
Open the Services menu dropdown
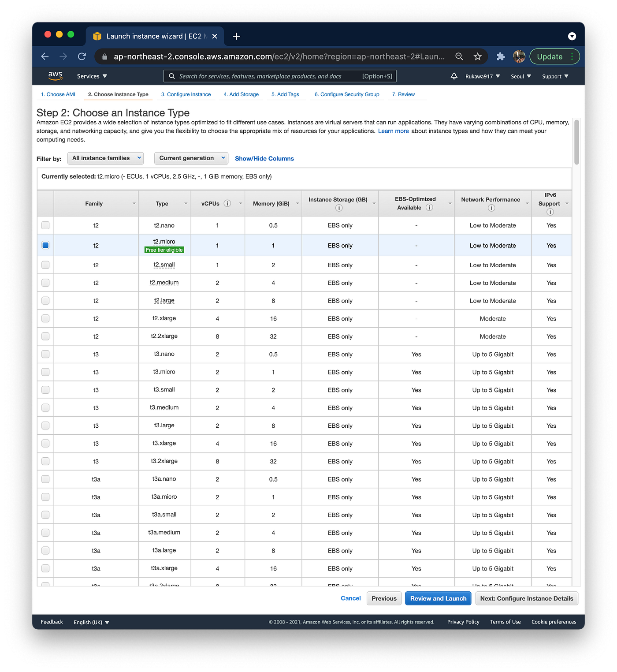(92, 76)
